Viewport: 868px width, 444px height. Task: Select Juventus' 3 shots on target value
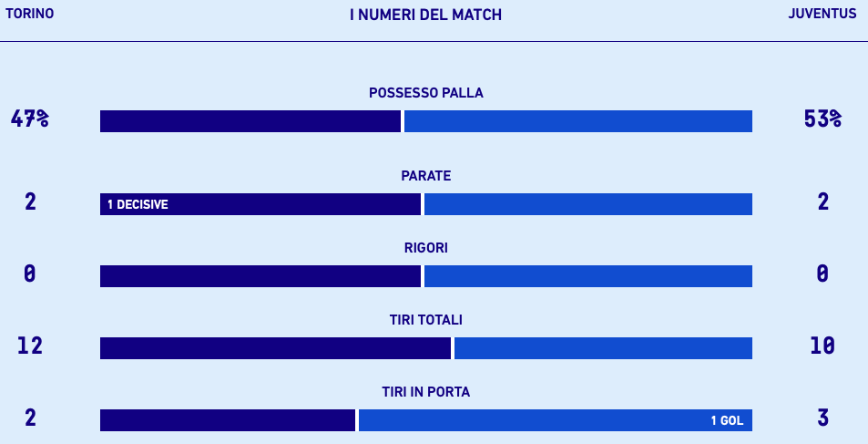tap(822, 418)
